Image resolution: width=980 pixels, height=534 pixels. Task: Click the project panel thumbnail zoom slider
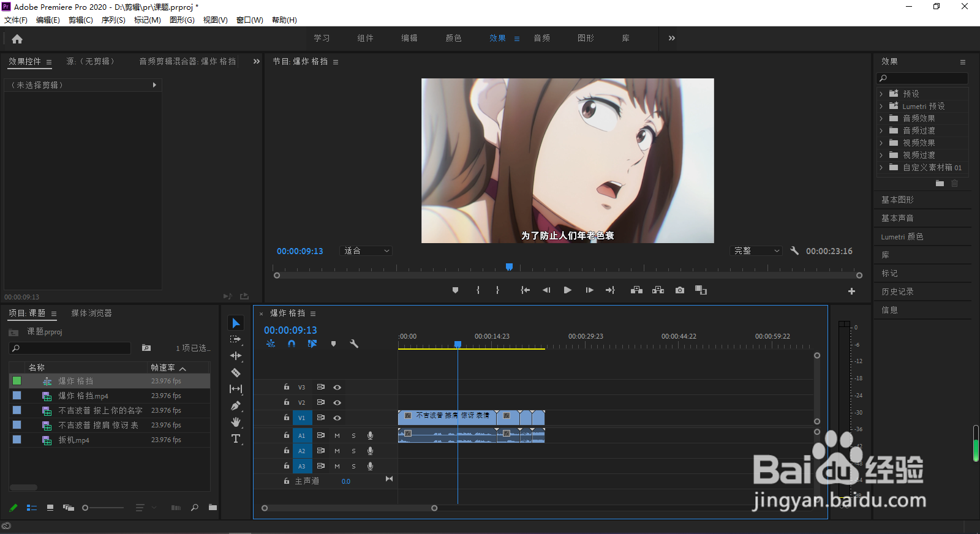point(103,508)
